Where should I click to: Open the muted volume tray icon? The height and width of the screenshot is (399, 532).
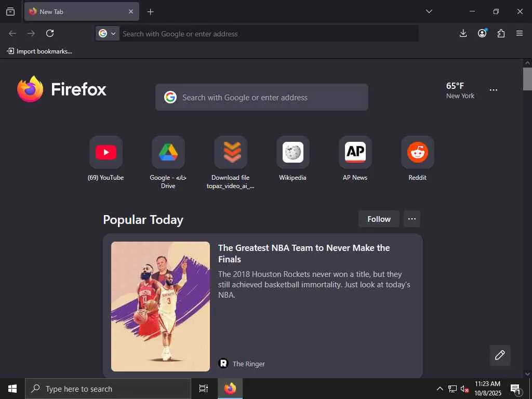(x=464, y=389)
